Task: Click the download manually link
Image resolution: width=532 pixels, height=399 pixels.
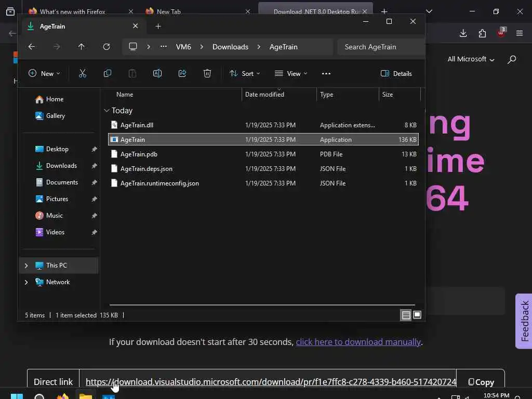Action: pos(358,342)
